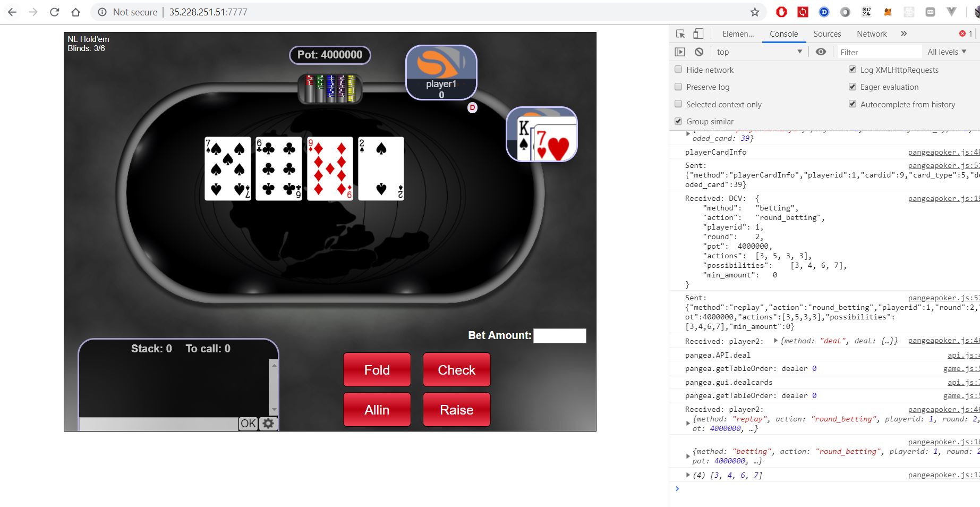
Task: Focus the console Filter field
Action: tap(880, 52)
